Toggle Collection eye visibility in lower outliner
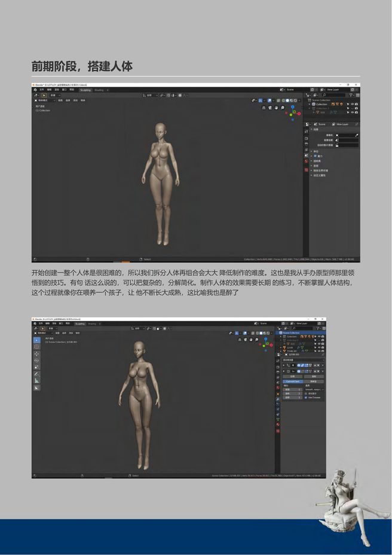The width and height of the screenshot is (392, 555). pyautogui.click(x=319, y=337)
